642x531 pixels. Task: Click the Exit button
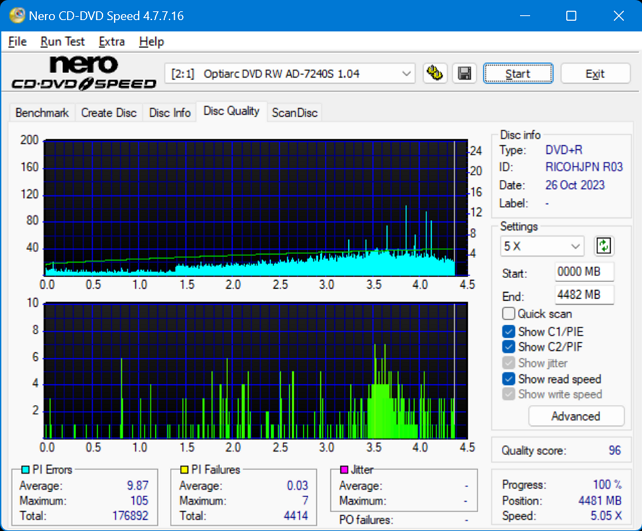[595, 74]
